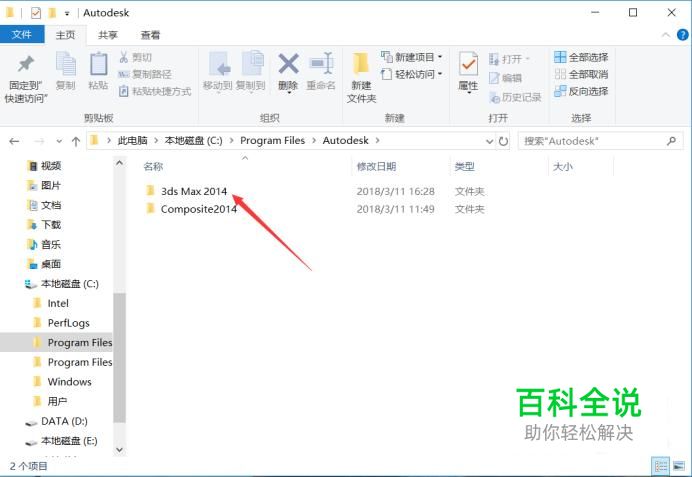
Task: Click Program Files in the address breadcrumb
Action: coord(272,141)
